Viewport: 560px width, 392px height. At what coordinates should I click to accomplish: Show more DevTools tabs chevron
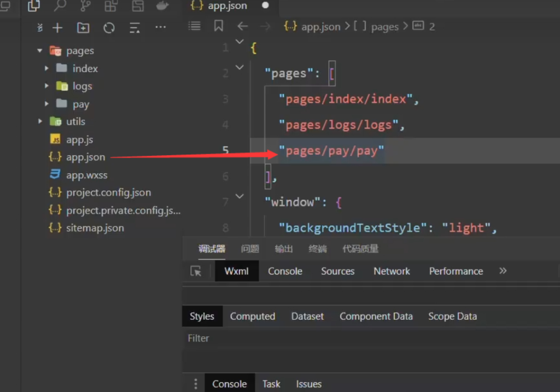point(503,271)
